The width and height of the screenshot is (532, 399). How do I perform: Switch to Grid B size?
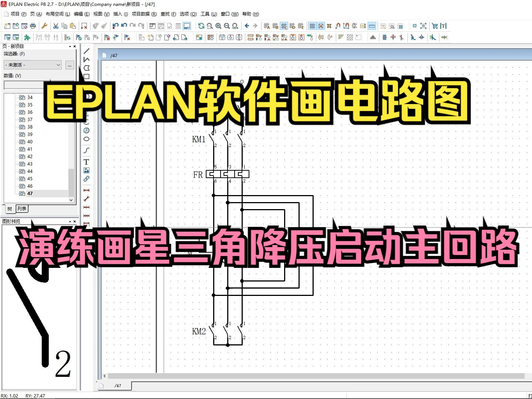click(x=275, y=26)
